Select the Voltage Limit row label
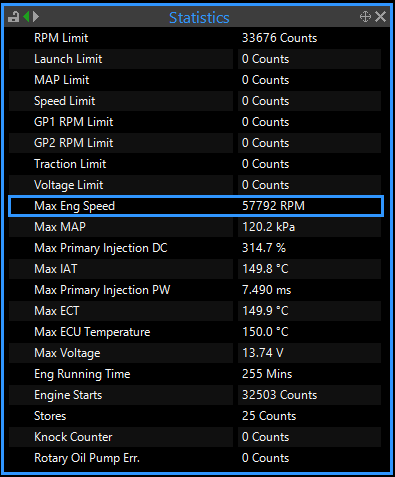Screen dimensions: 395x477 69,185
